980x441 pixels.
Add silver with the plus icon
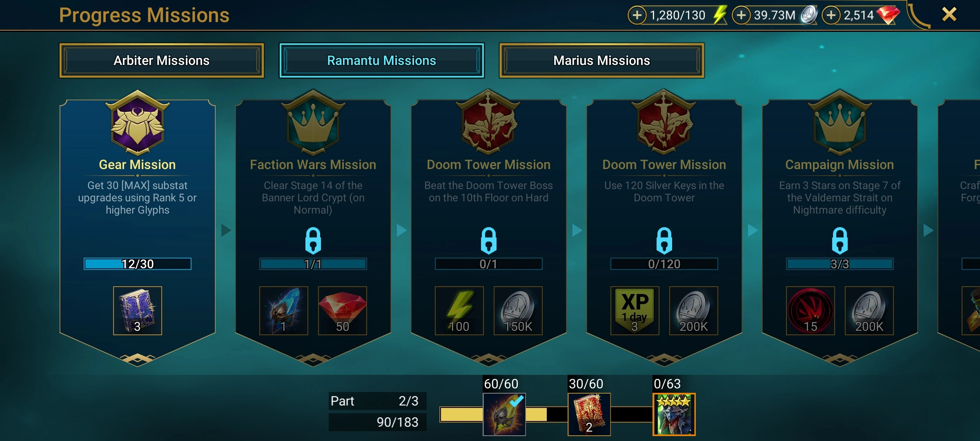click(x=741, y=15)
